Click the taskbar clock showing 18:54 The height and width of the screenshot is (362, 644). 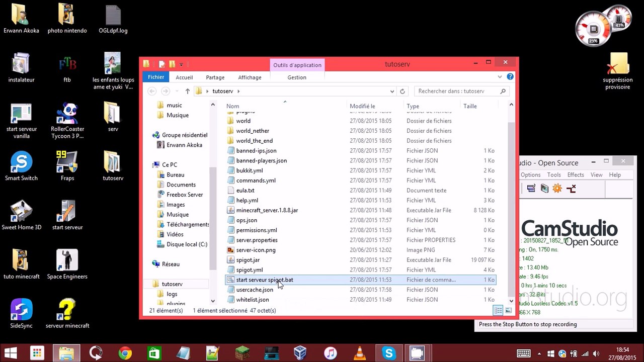point(622,353)
